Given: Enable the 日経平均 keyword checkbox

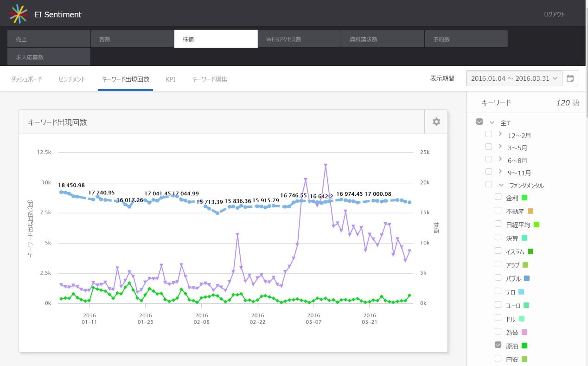Looking at the screenshot, I should click(x=498, y=224).
